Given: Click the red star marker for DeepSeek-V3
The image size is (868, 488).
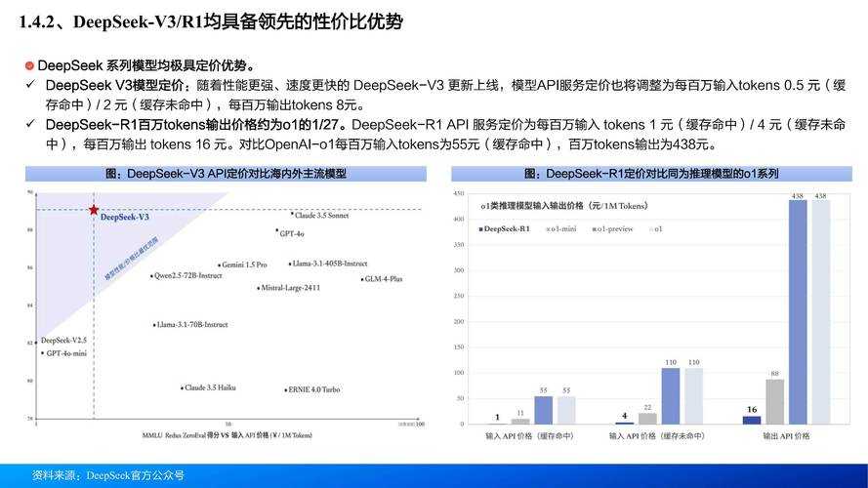Looking at the screenshot, I should (x=94, y=210).
